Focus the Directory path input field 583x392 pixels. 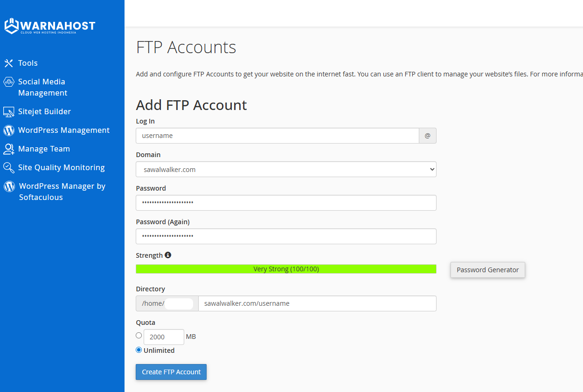(x=317, y=303)
